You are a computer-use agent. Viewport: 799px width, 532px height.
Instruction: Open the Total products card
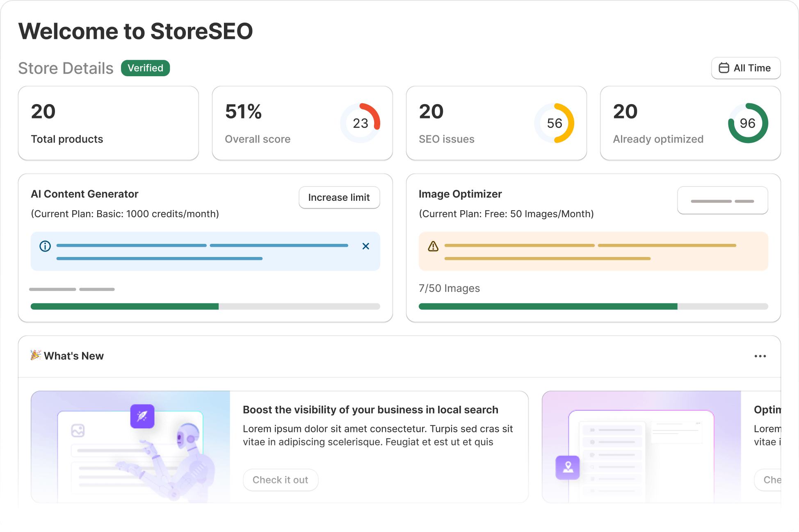pos(108,123)
